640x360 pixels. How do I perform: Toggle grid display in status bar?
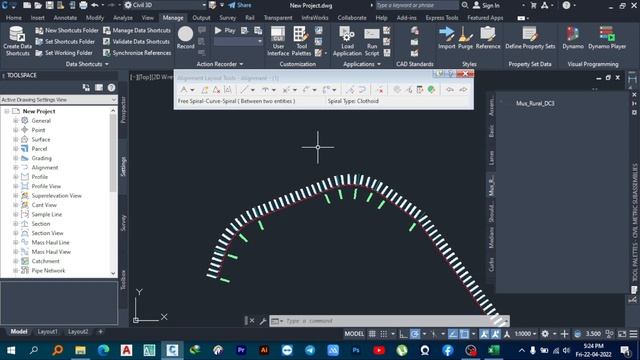click(x=372, y=334)
